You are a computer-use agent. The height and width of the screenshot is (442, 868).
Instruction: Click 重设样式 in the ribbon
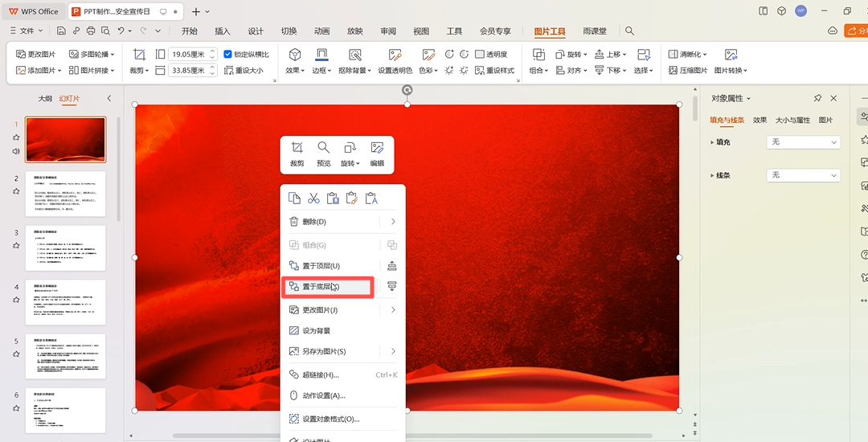pyautogui.click(x=494, y=70)
